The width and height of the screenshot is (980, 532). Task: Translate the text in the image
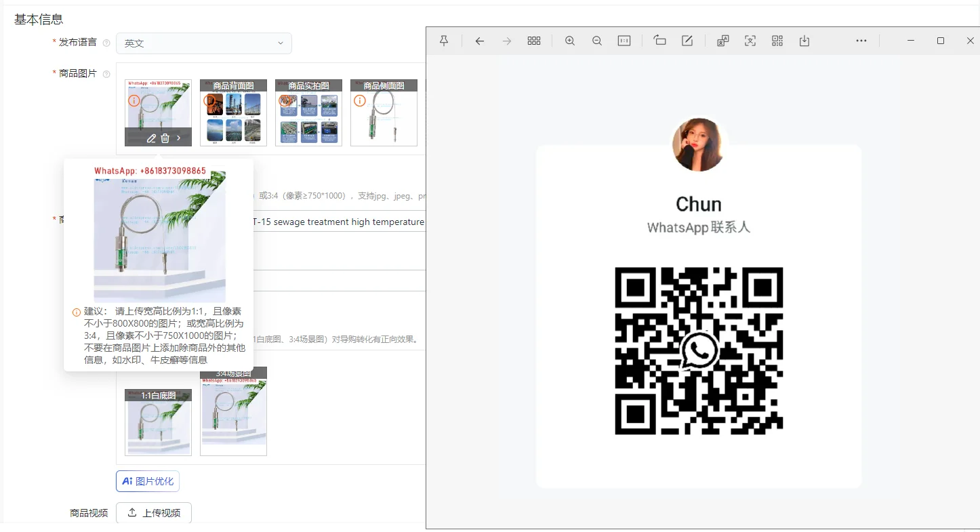click(x=723, y=41)
